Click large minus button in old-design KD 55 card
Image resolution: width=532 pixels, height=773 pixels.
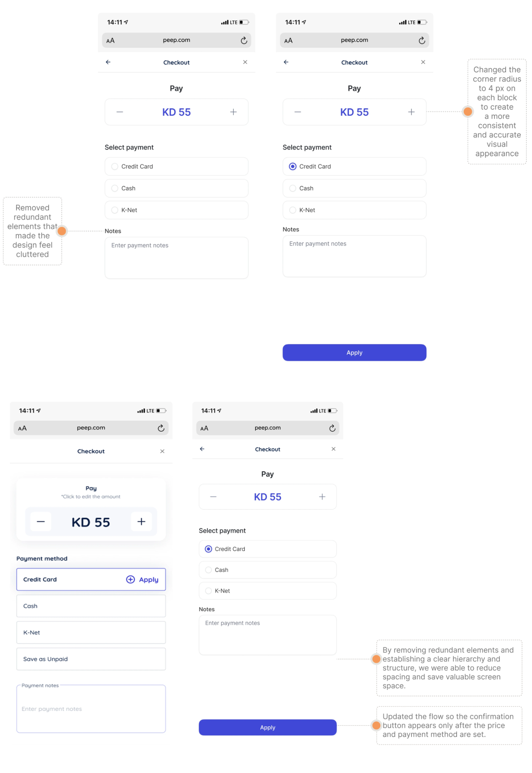[41, 522]
